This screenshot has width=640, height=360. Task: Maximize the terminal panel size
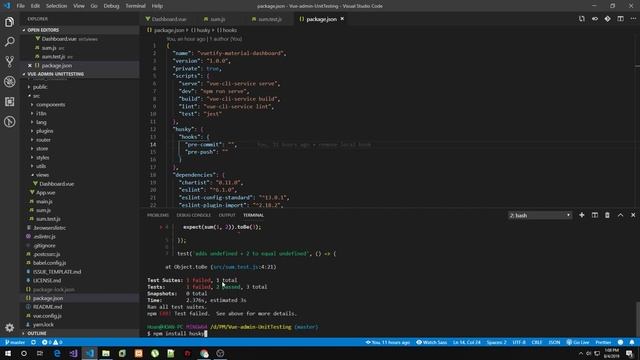[x=620, y=215]
